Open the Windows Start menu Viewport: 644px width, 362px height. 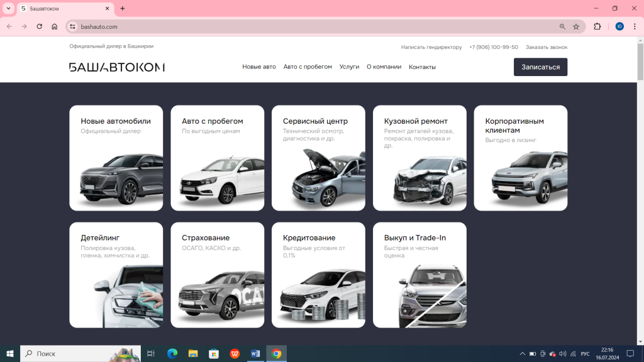[x=10, y=353]
